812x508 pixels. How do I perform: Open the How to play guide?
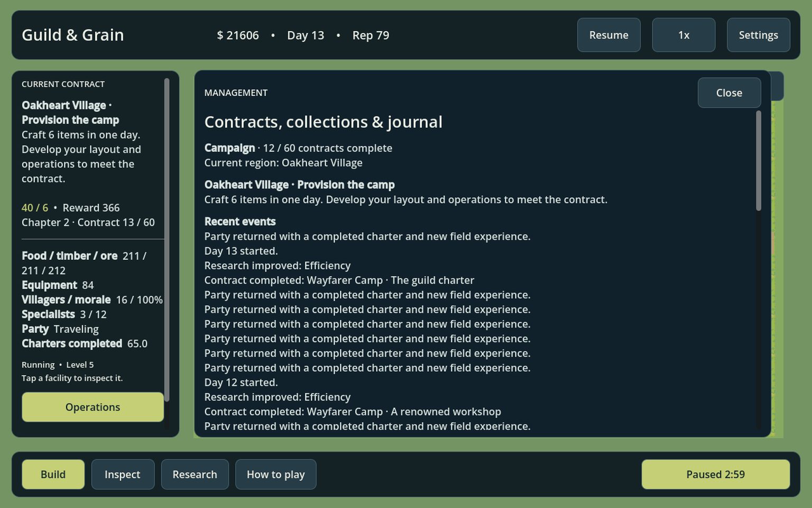click(275, 474)
